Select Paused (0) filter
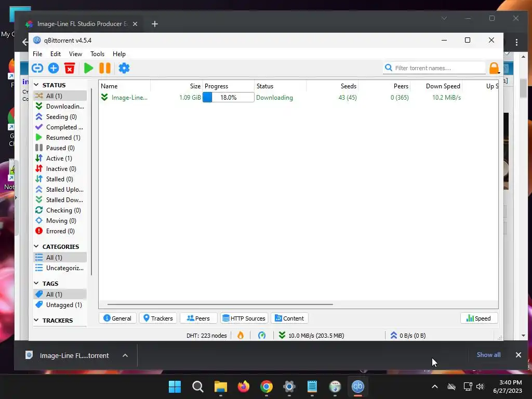Image resolution: width=532 pixels, height=399 pixels. [60, 148]
